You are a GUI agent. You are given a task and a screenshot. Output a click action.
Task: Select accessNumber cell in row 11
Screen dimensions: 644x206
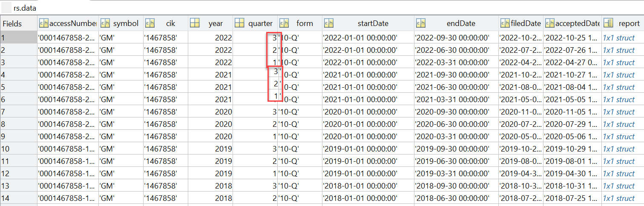(x=68, y=161)
